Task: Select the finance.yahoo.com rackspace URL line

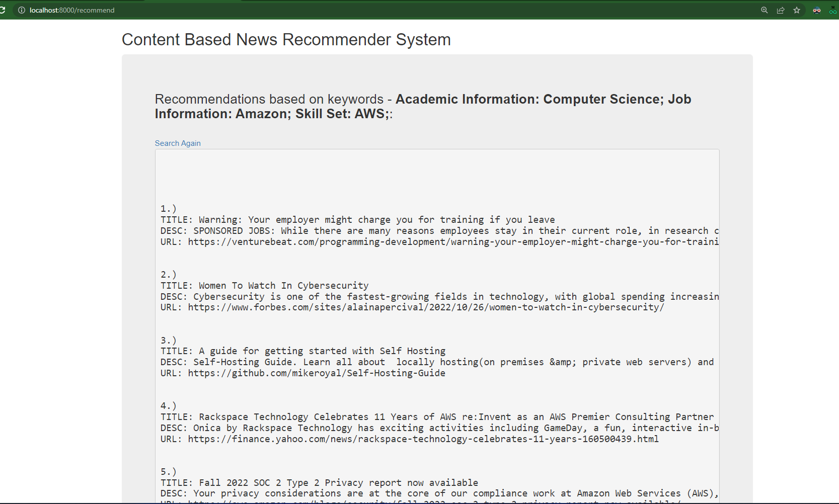Action: click(410, 439)
